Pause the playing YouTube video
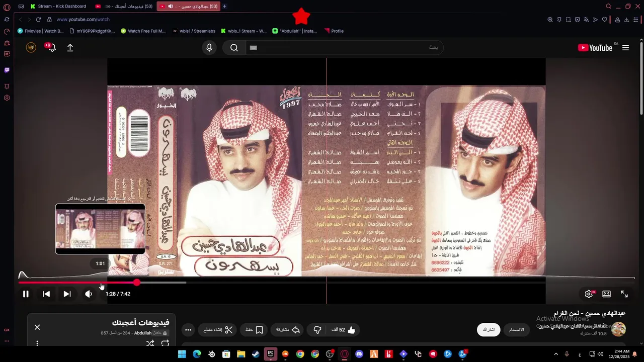Screen dimensions: 644x362 [26, 294]
